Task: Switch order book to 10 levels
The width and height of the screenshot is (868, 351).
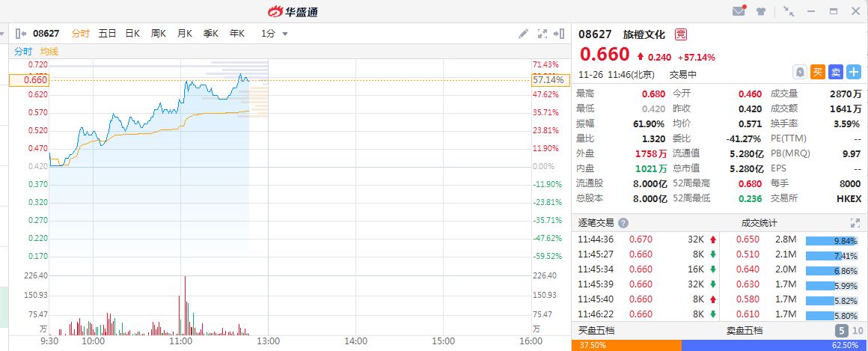Action: pyautogui.click(x=856, y=331)
